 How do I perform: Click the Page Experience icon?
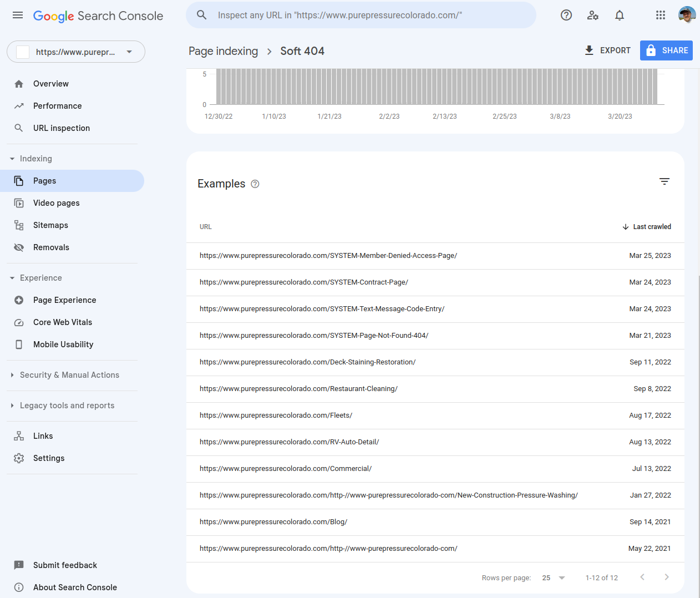(x=19, y=300)
